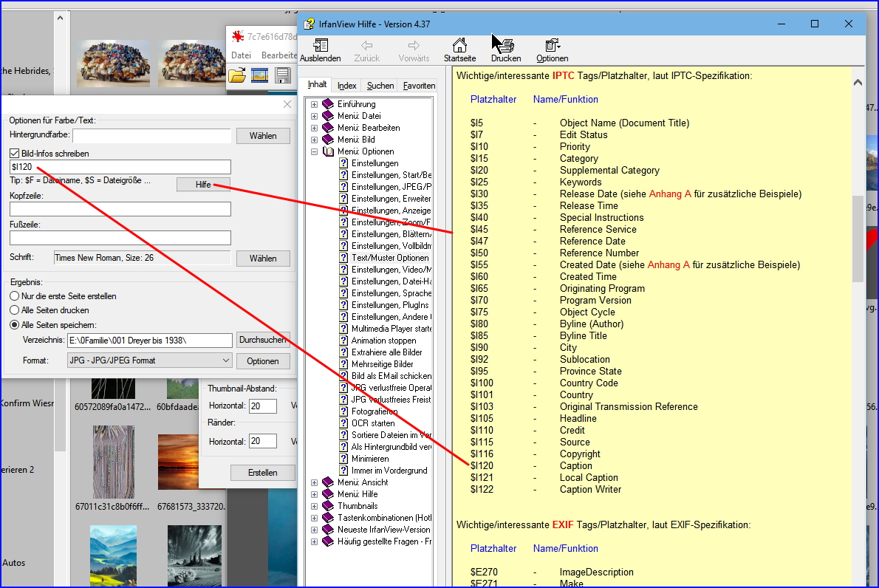
Task: Select the Alle Seiten drucken option
Action: 15,310
